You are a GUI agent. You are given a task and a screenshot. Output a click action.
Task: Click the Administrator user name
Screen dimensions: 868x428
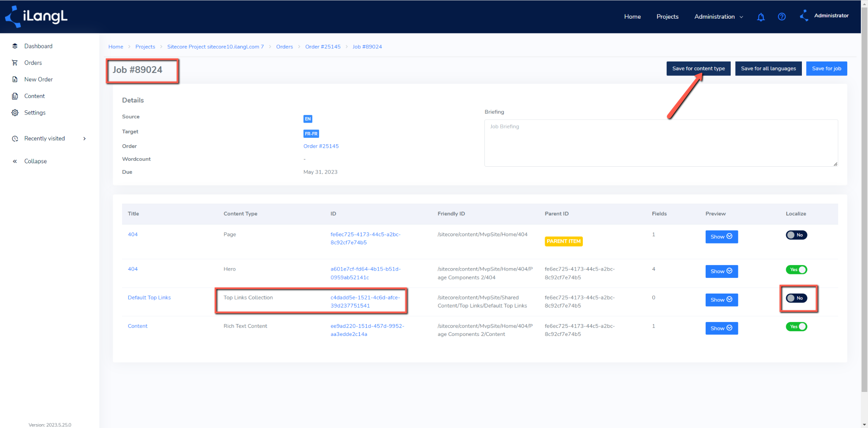point(831,16)
